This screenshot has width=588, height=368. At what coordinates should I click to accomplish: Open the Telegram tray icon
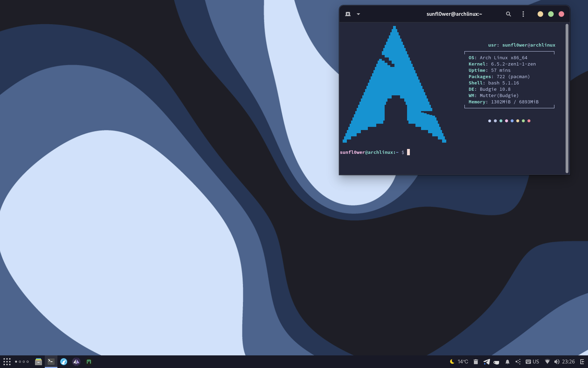(x=486, y=362)
